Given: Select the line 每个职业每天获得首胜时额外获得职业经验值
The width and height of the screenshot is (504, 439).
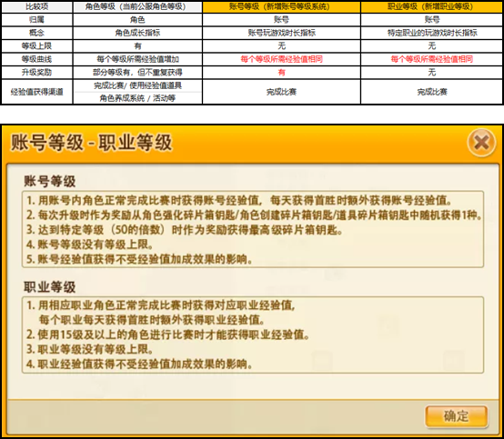Looking at the screenshot, I should (x=152, y=320).
